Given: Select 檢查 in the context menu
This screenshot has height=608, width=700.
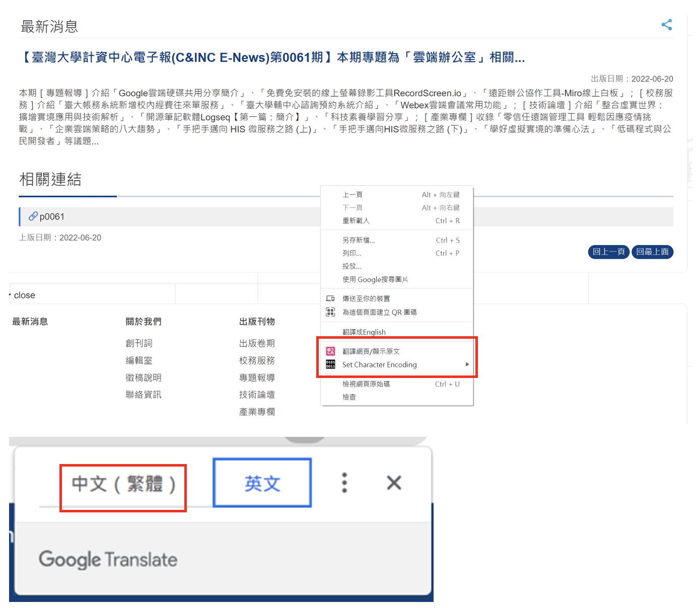Looking at the screenshot, I should [397, 397].
